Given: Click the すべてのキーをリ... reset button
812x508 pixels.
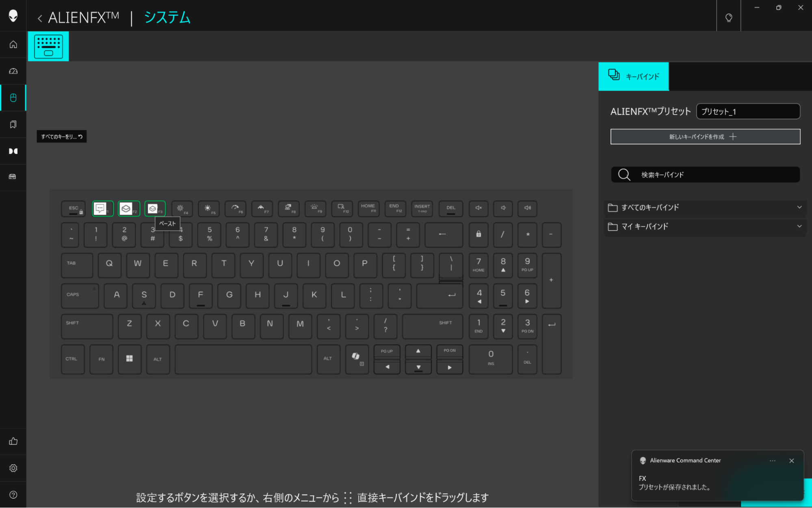Looking at the screenshot, I should tap(62, 137).
